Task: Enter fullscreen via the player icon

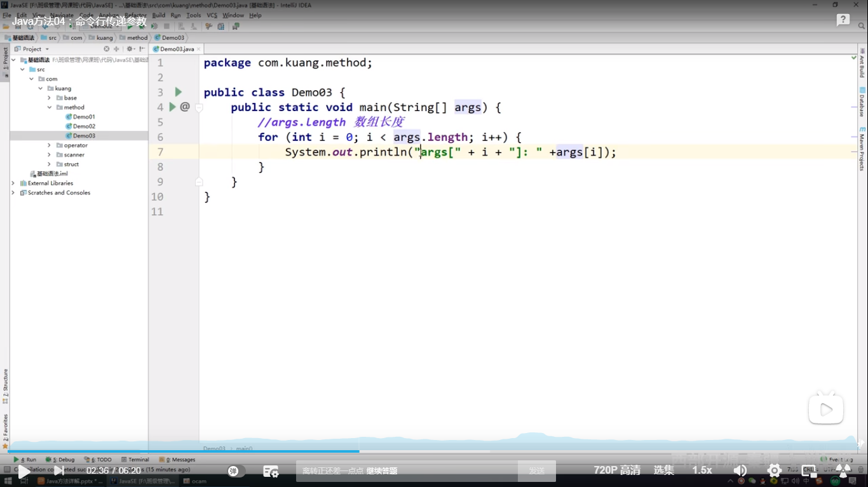Action: (x=843, y=470)
